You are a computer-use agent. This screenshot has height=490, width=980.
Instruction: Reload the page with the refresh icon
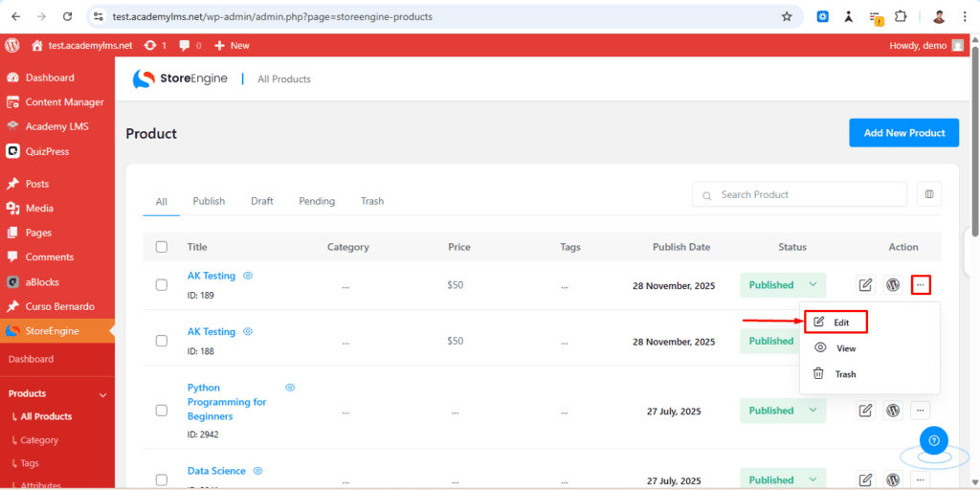[x=68, y=17]
